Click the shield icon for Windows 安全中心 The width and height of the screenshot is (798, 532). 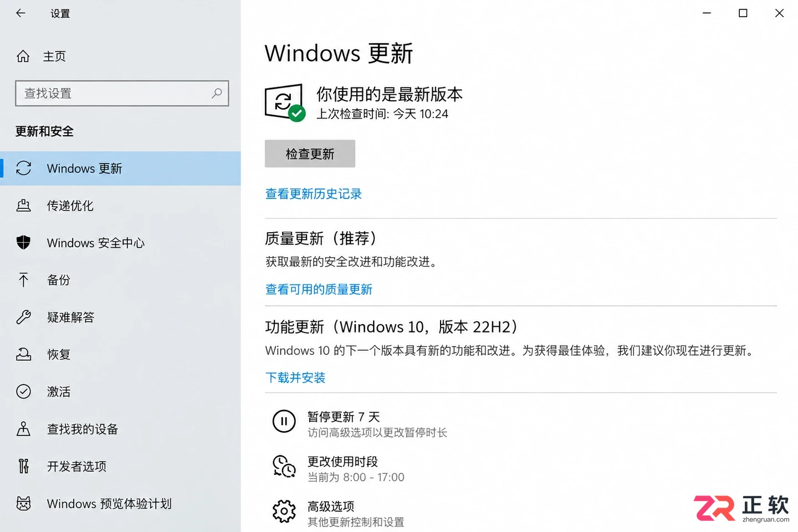pos(24,243)
